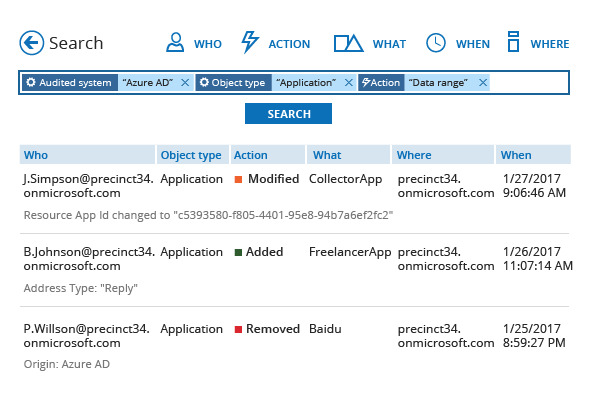Screen dimensions: 590x395
Task: Open the ACTION filter label
Action: [x=289, y=44]
